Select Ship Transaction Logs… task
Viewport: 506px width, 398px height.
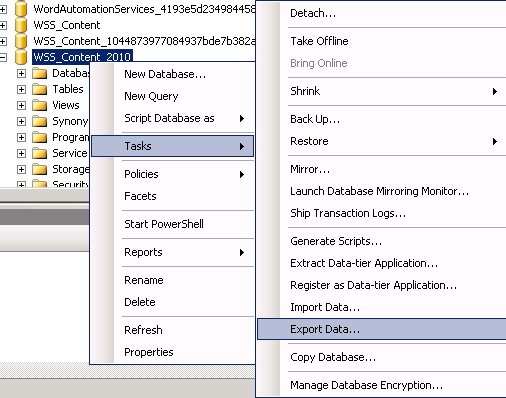click(x=382, y=213)
